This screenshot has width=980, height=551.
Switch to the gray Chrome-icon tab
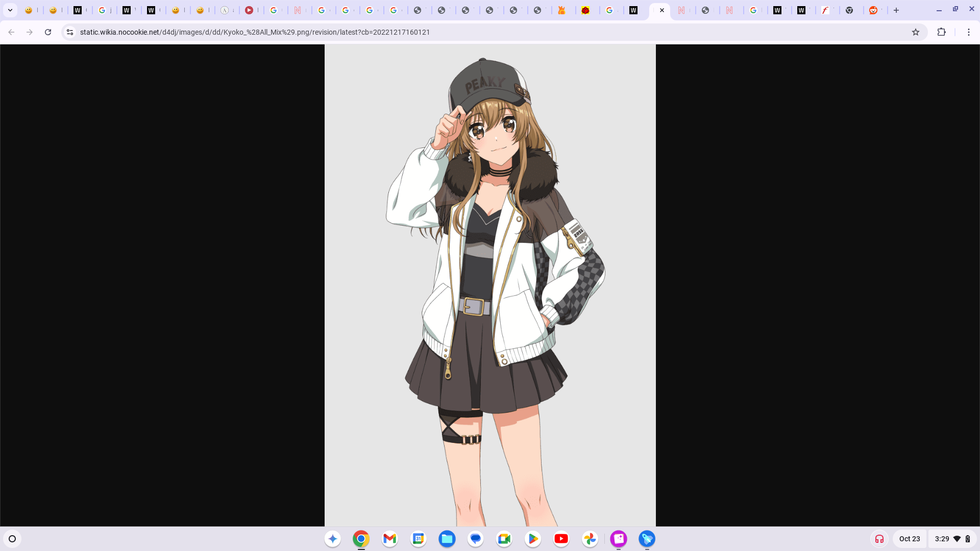(849, 10)
